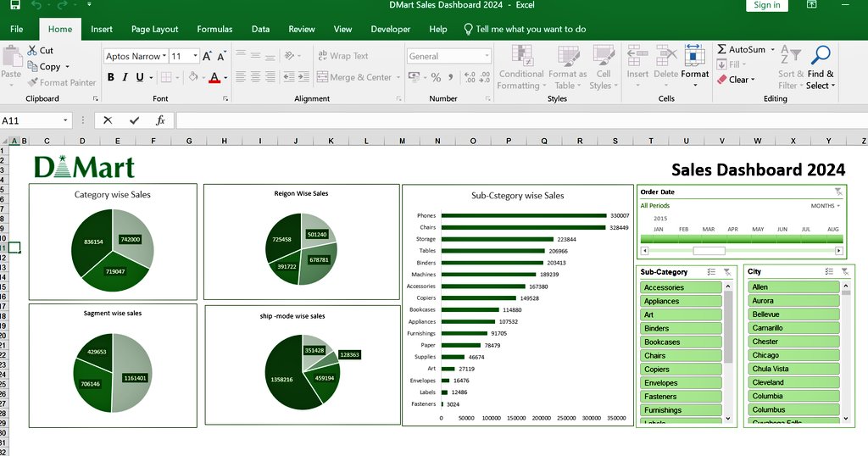Open the MONTHS dropdown in Order Date timeline
The width and height of the screenshot is (868, 456).
pos(826,206)
